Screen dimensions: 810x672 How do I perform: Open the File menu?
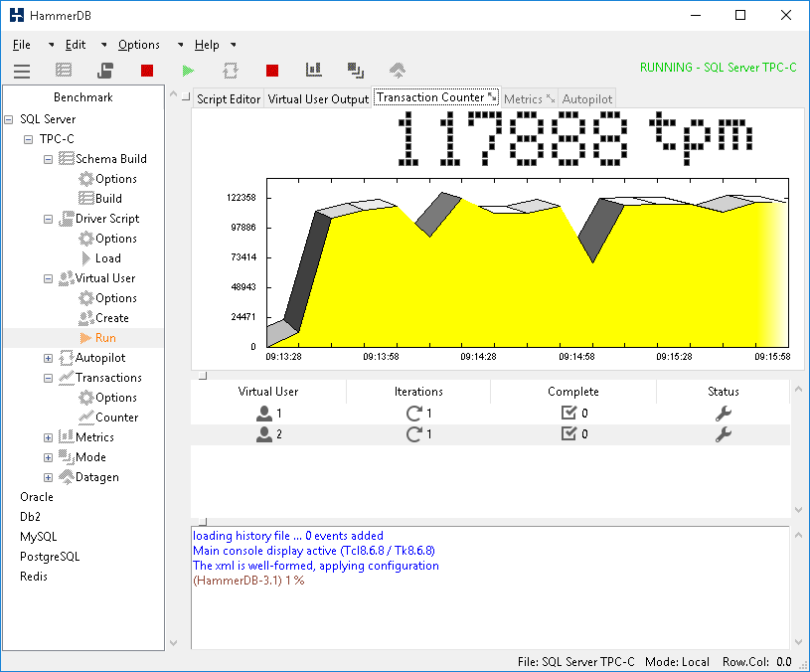[22, 45]
